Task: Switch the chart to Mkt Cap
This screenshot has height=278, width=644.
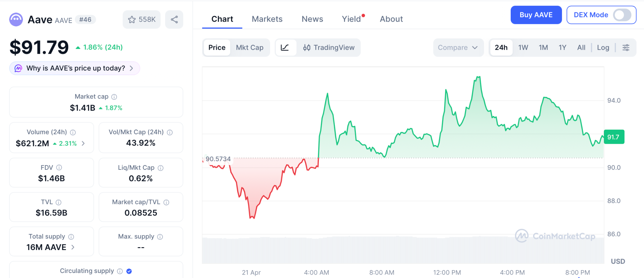Action: (x=250, y=47)
